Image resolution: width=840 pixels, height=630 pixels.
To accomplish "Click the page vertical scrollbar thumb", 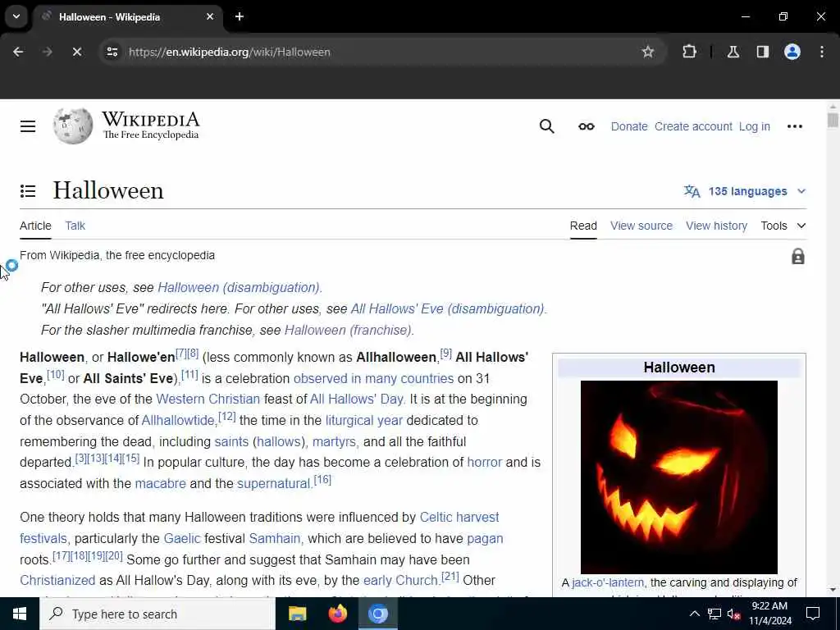I will pyautogui.click(x=833, y=120).
